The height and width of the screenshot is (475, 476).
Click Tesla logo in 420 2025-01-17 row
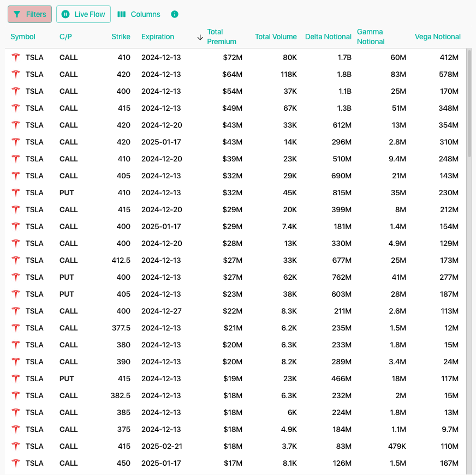[16, 142]
